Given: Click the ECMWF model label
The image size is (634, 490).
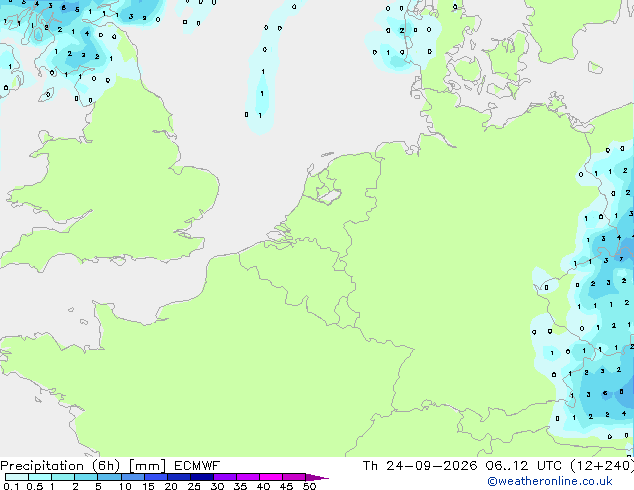Looking at the screenshot, I should [197, 466].
